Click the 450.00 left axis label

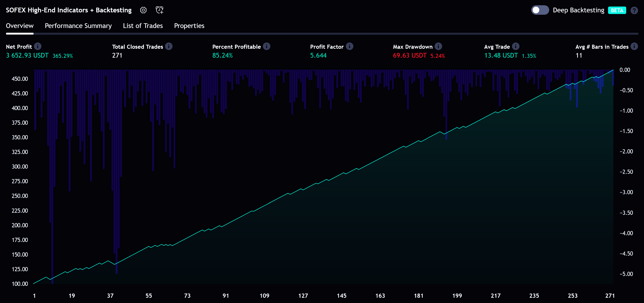pos(20,79)
